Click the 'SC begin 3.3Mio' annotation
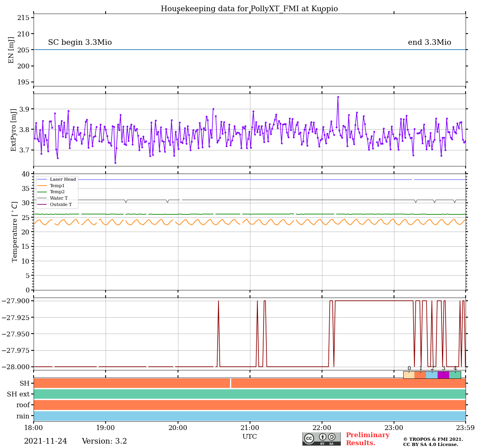The image size is (480, 448). pos(80,42)
